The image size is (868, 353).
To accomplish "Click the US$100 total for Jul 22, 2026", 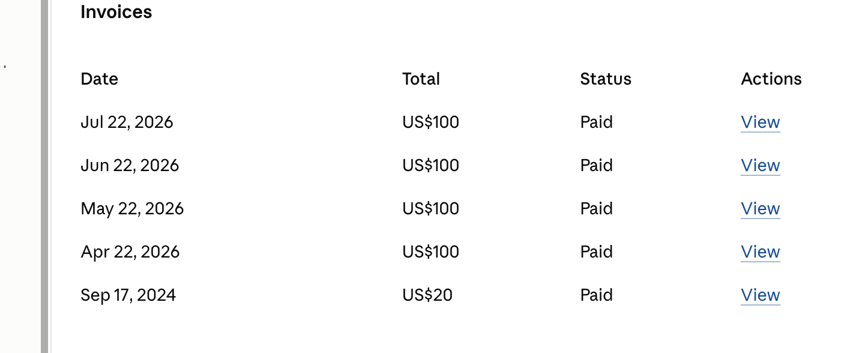I will coord(430,122).
